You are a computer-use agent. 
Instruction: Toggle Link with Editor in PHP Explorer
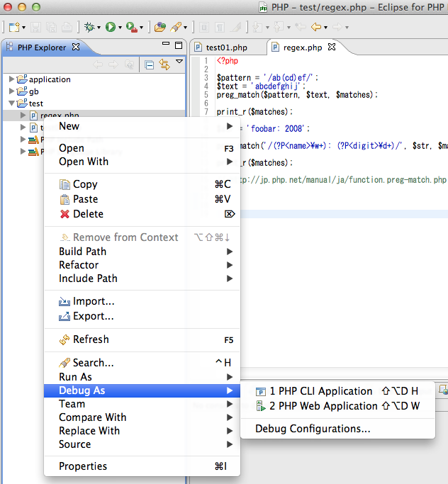(164, 64)
